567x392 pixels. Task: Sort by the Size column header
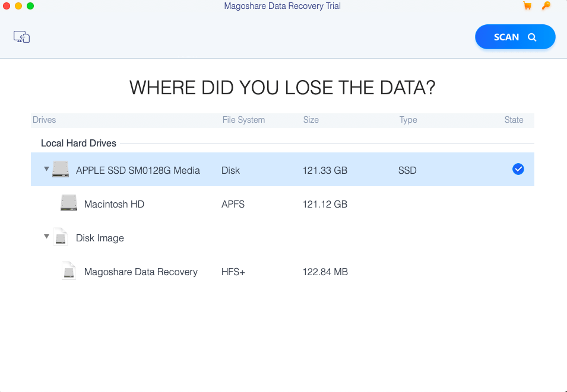pyautogui.click(x=311, y=120)
